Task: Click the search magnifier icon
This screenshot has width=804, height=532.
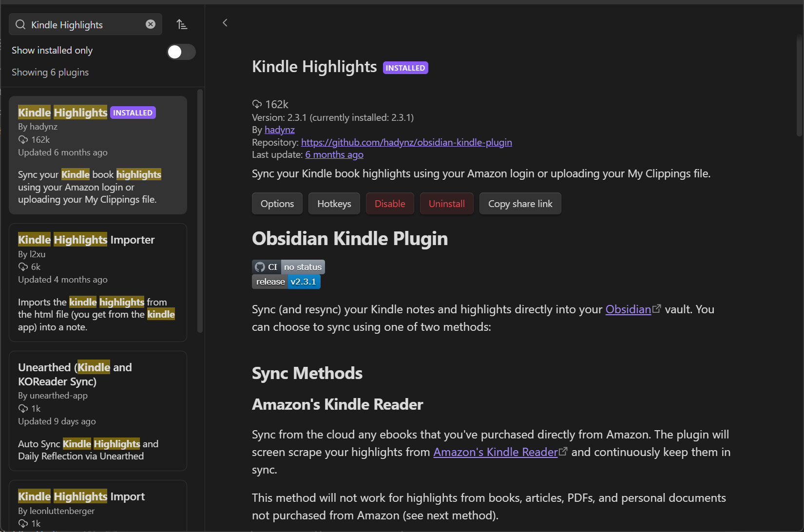Action: coord(20,24)
